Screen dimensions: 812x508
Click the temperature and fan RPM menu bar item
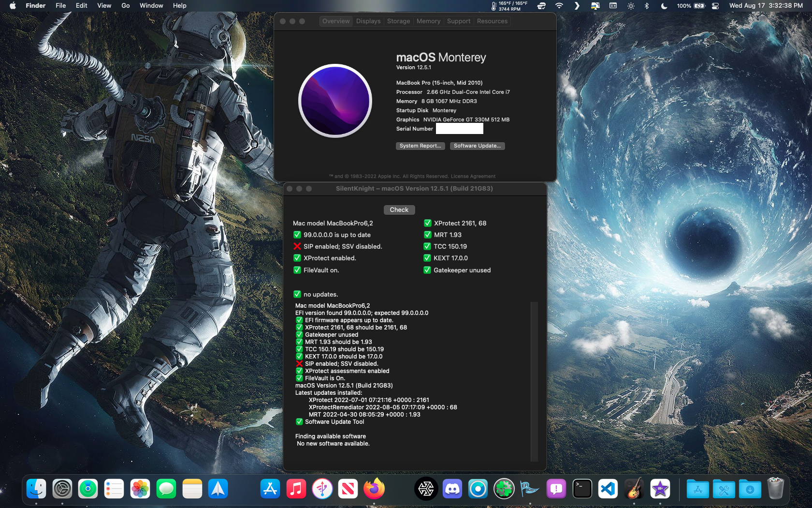point(509,6)
